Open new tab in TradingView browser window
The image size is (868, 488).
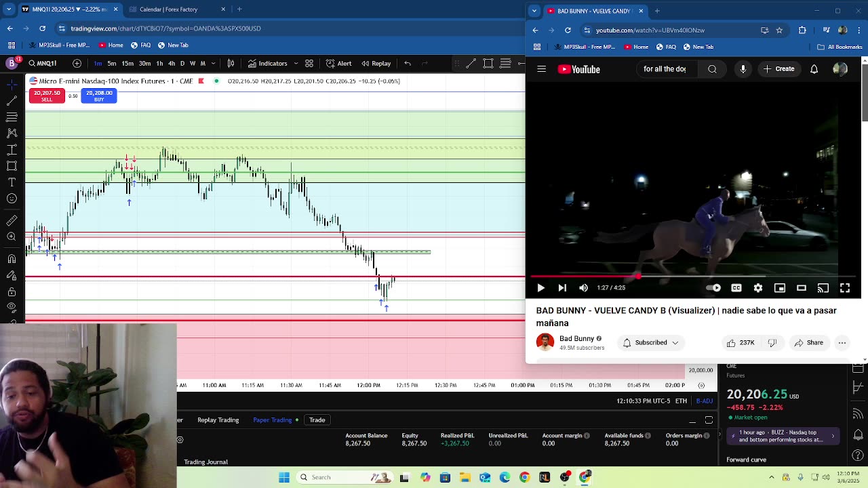point(239,9)
